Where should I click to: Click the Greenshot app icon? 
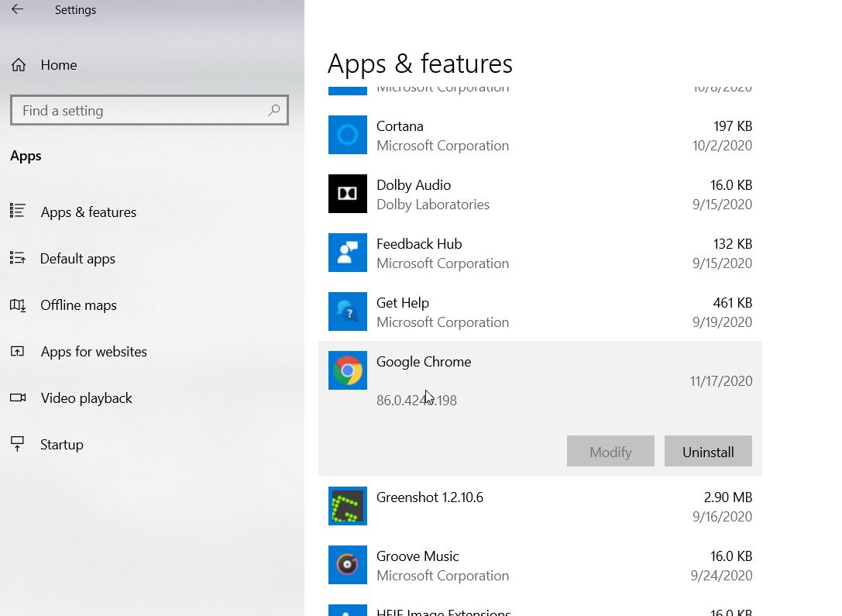(348, 506)
